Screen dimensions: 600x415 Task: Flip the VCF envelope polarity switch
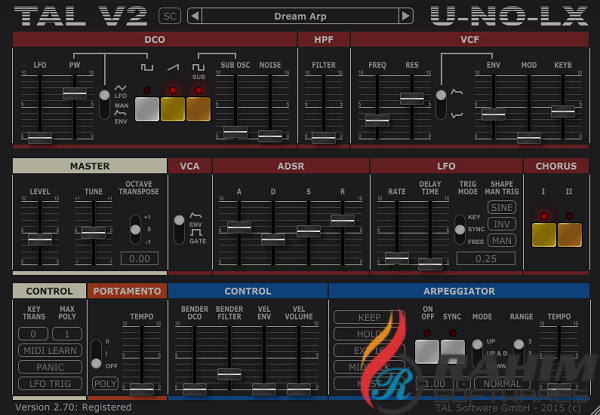tap(441, 104)
